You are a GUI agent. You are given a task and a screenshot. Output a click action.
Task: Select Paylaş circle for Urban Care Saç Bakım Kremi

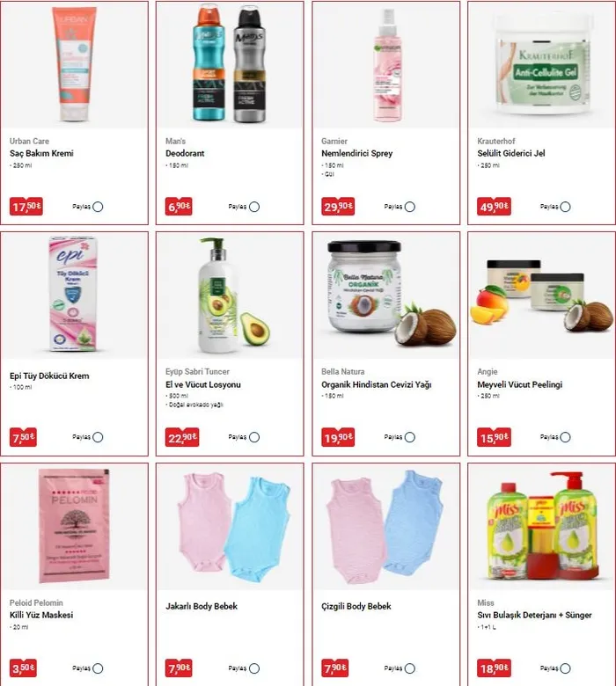click(x=98, y=207)
